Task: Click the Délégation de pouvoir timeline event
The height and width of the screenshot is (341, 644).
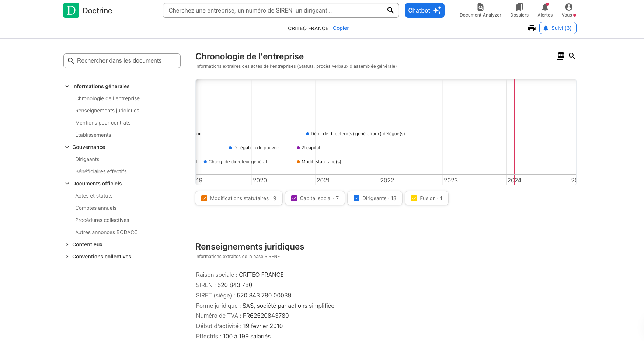Action: [256, 148]
